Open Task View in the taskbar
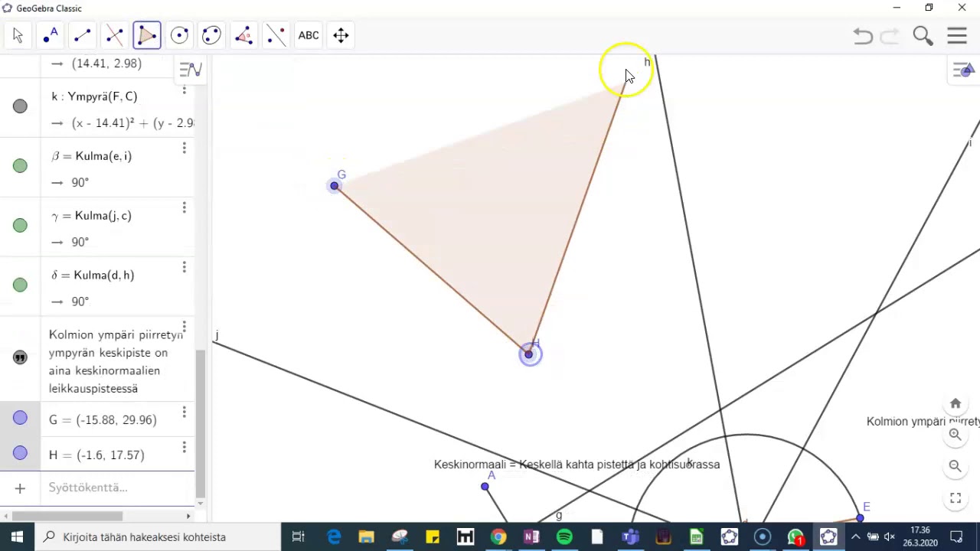 click(299, 537)
